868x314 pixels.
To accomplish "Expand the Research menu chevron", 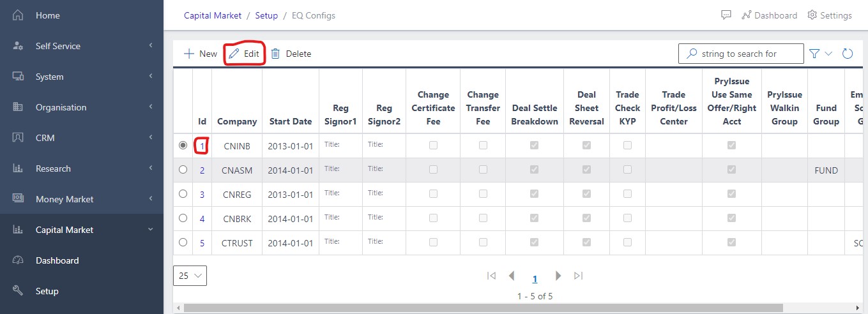I will [151, 168].
